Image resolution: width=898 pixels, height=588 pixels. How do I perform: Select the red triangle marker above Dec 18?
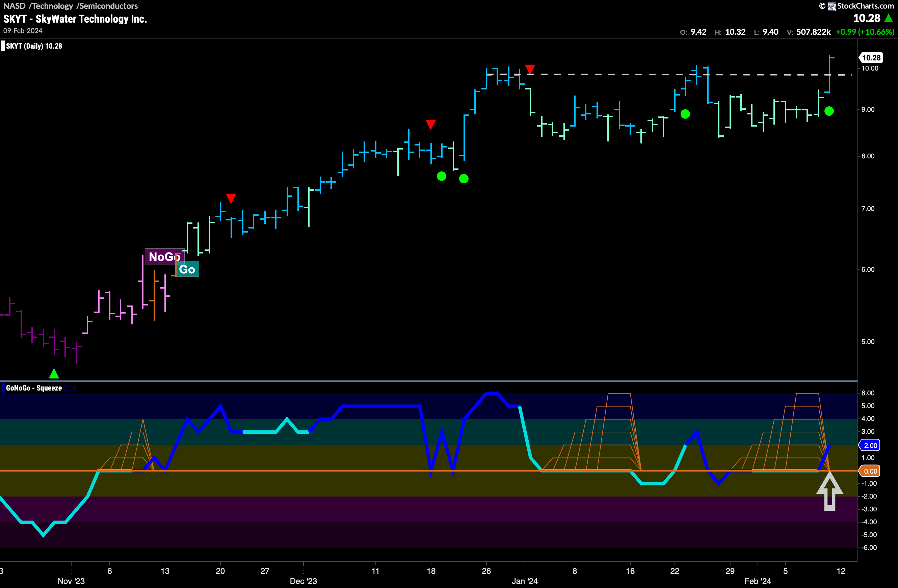click(x=430, y=125)
